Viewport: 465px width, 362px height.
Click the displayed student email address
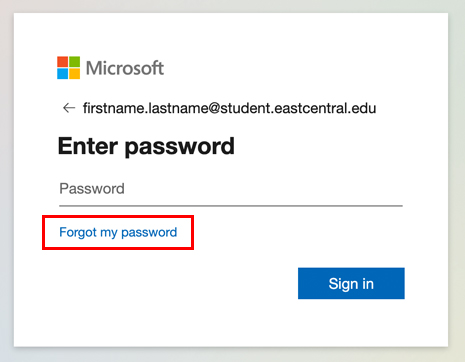coord(229,108)
